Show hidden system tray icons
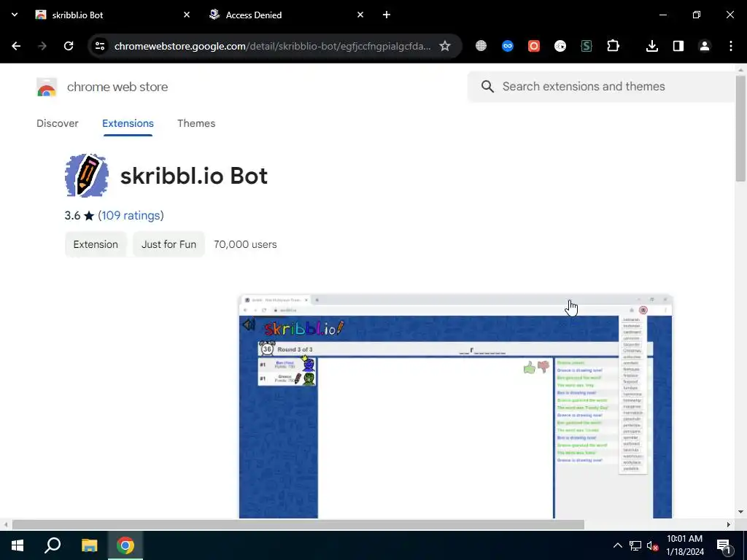This screenshot has height=560, width=747. 617,545
